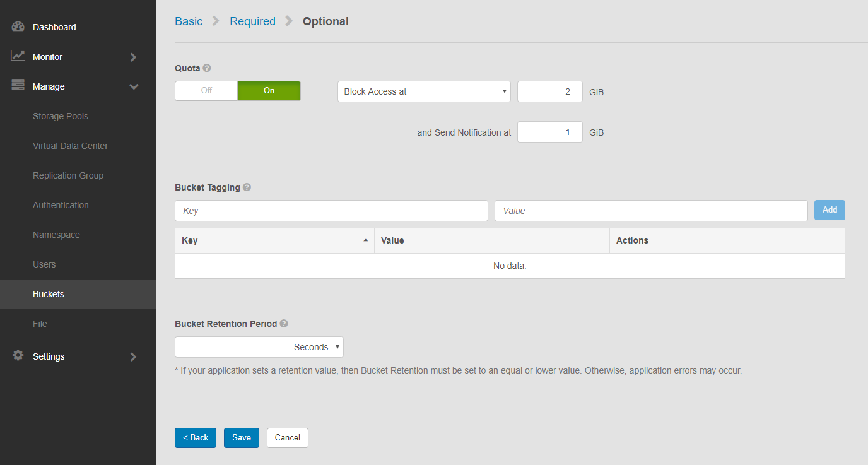Save the bucket settings
This screenshot has width=868, height=465.
(241, 438)
